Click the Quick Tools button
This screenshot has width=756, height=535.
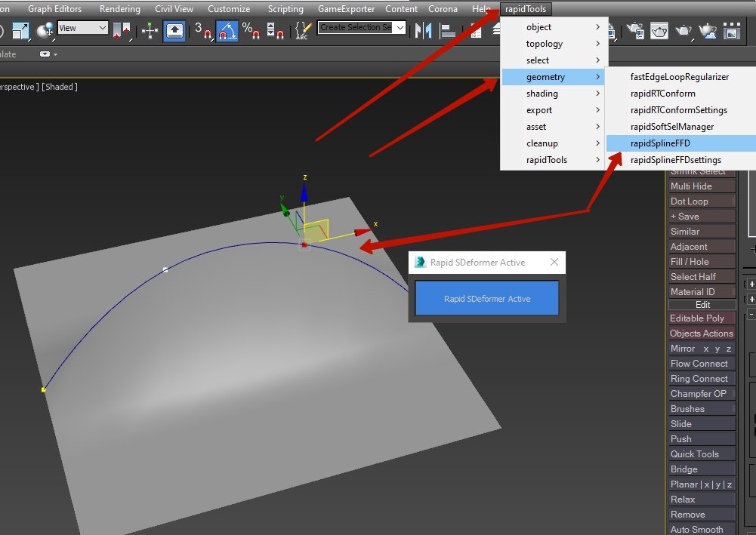tap(702, 454)
